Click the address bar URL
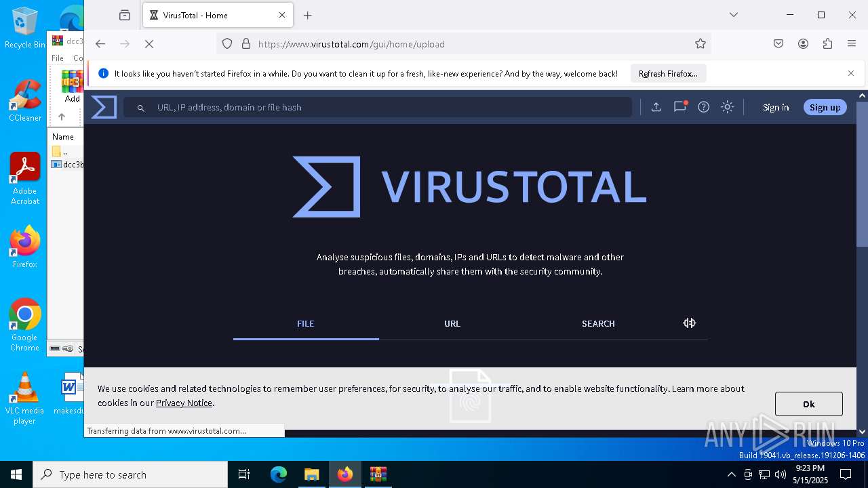 [351, 44]
